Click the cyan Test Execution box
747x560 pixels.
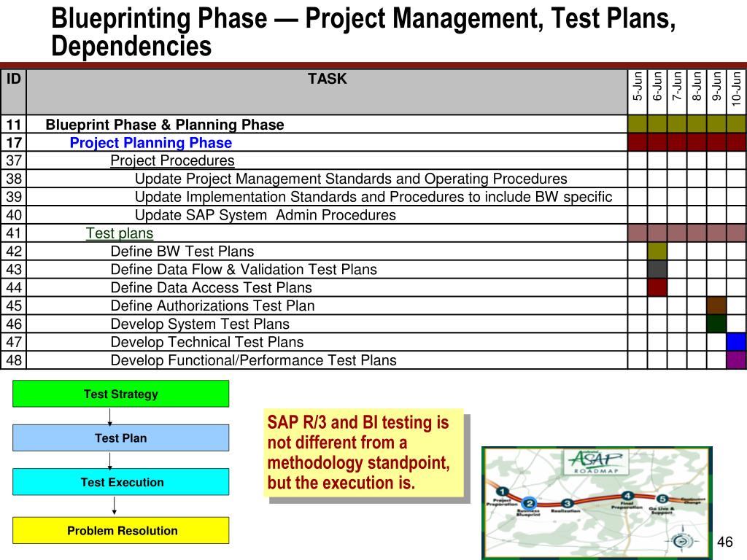pyautogui.click(x=121, y=482)
